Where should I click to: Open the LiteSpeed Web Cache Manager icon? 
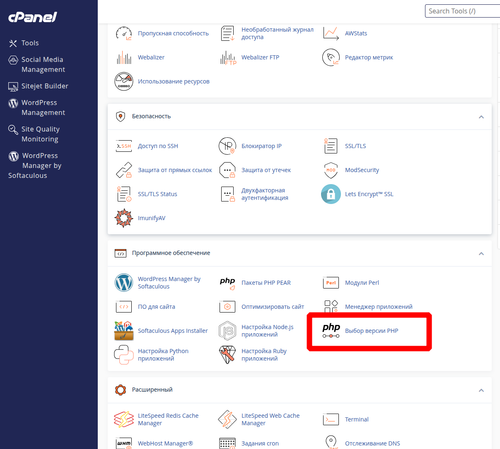click(228, 419)
